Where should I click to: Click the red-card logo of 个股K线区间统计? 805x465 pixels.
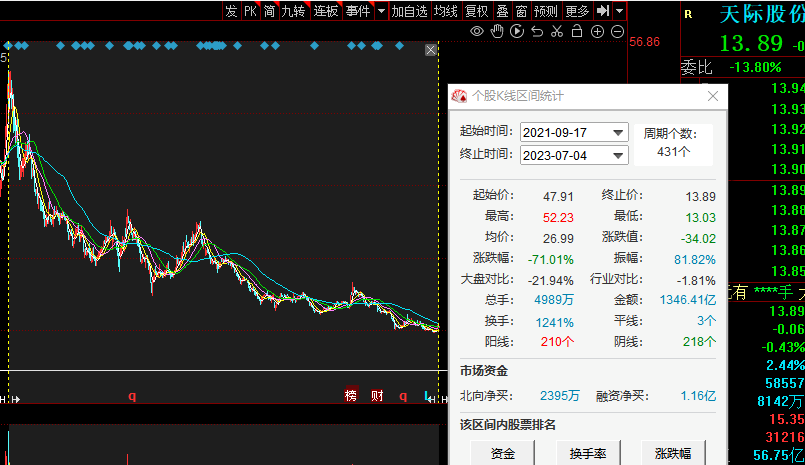(x=459, y=96)
